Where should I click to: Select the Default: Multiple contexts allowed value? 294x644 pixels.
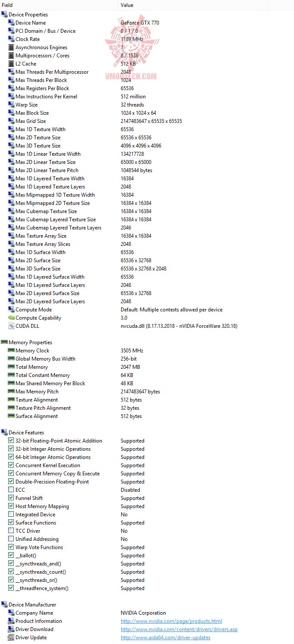click(172, 310)
